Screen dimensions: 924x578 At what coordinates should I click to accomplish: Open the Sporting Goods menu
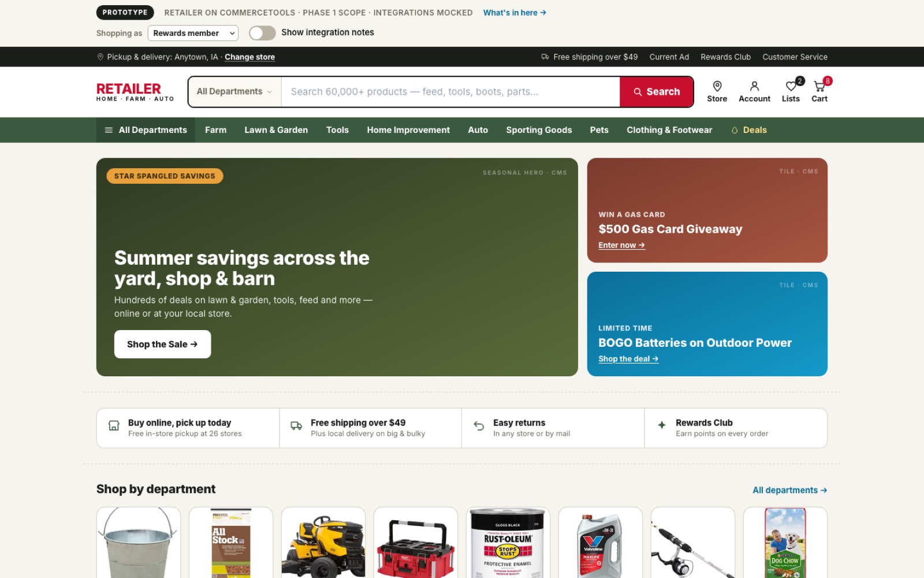pos(539,130)
